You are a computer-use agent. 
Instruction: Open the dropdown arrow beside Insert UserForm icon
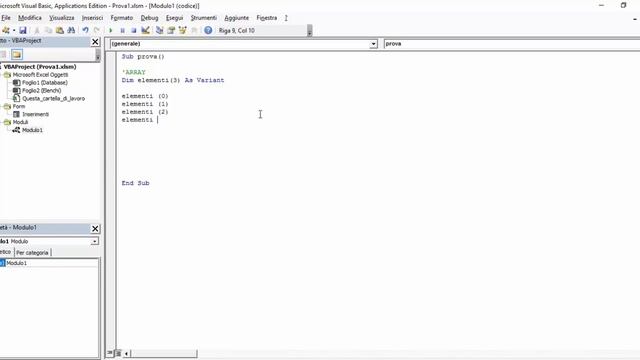click(14, 30)
